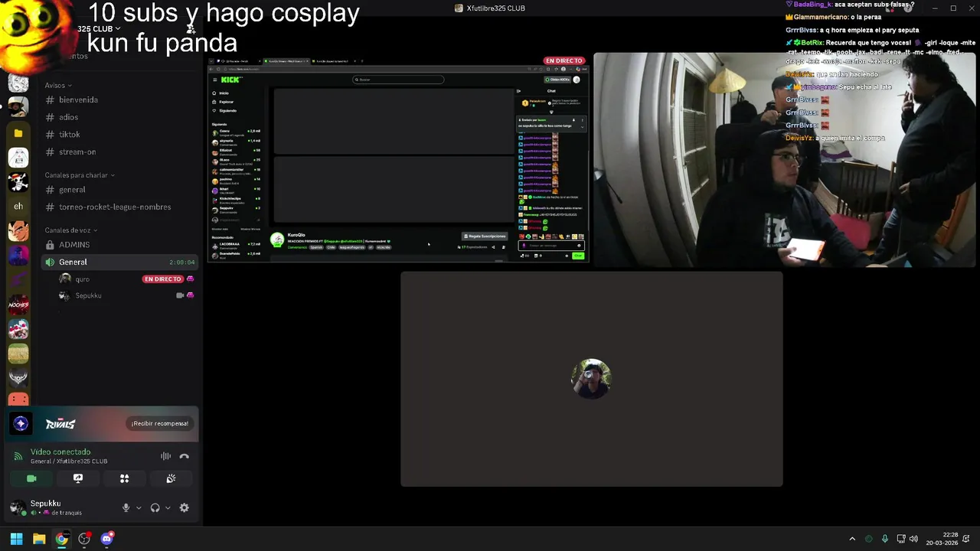The width and height of the screenshot is (980, 551).
Task: Open headphone output options chevron
Action: (168, 507)
